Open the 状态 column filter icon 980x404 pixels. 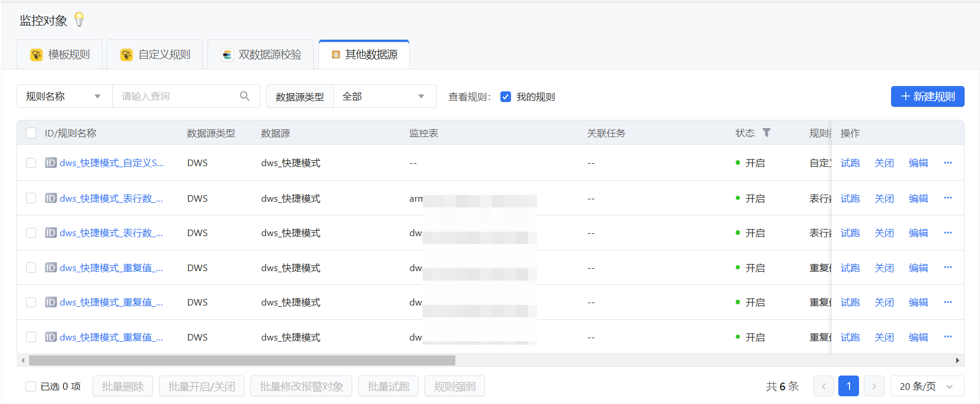pyautogui.click(x=767, y=133)
